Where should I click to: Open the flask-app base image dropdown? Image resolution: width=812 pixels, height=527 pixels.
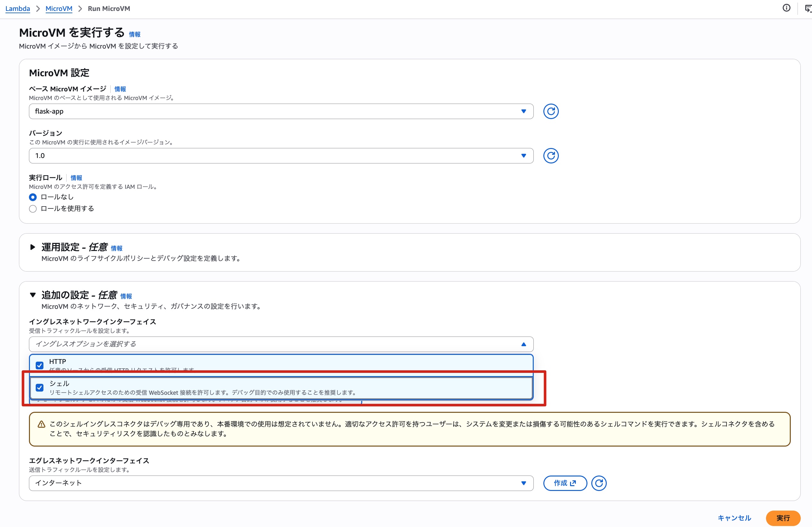coord(281,112)
